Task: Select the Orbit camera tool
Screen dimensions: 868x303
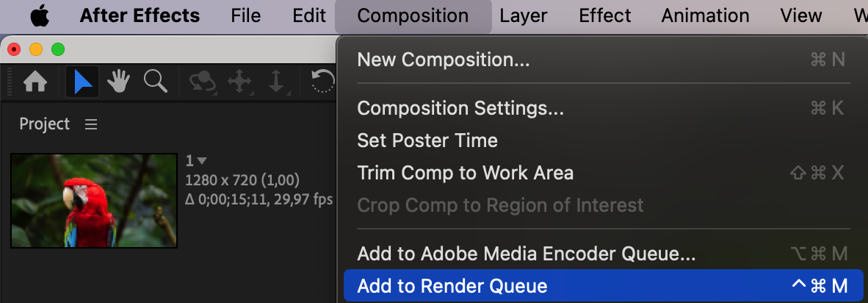Action: click(201, 82)
